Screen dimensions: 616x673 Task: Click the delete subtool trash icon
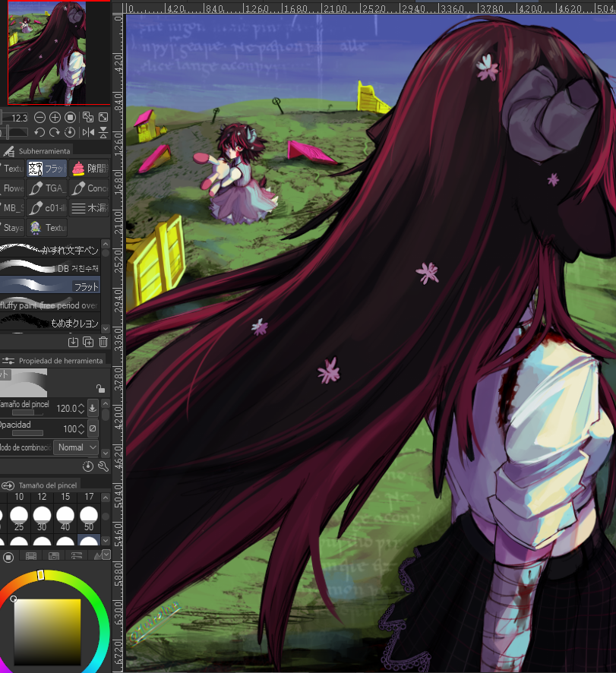pyautogui.click(x=103, y=342)
